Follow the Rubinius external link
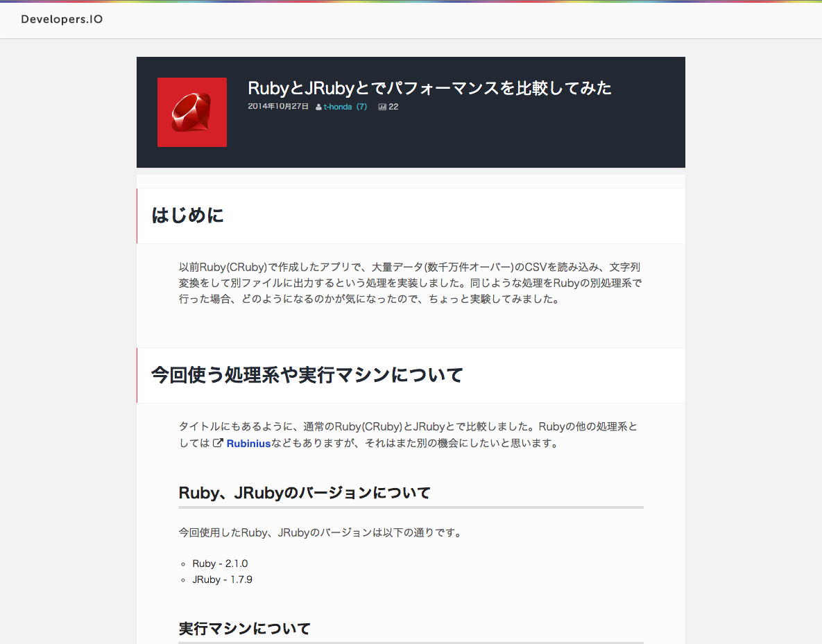The width and height of the screenshot is (822, 644). tap(248, 443)
